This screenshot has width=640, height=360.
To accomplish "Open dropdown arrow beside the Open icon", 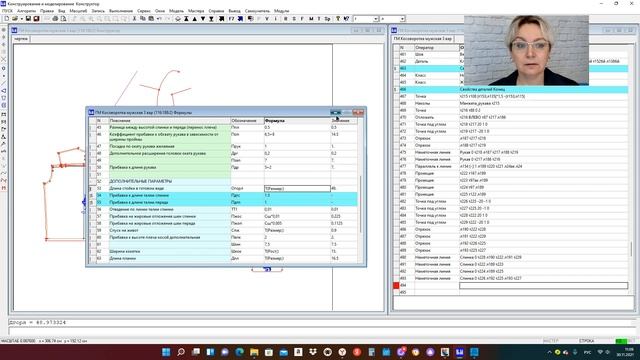I will [21, 19].
